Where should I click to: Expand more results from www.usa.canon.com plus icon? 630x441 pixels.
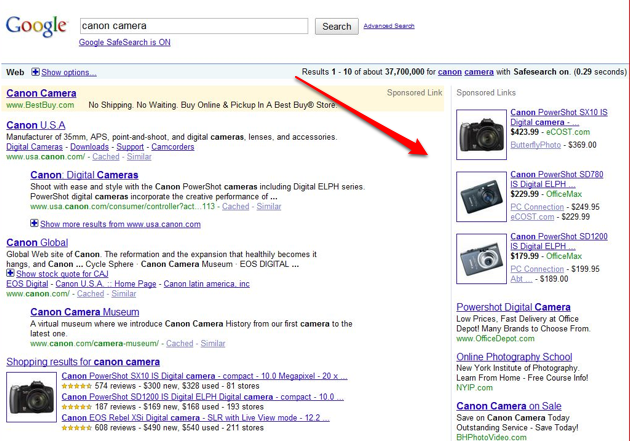(34, 223)
